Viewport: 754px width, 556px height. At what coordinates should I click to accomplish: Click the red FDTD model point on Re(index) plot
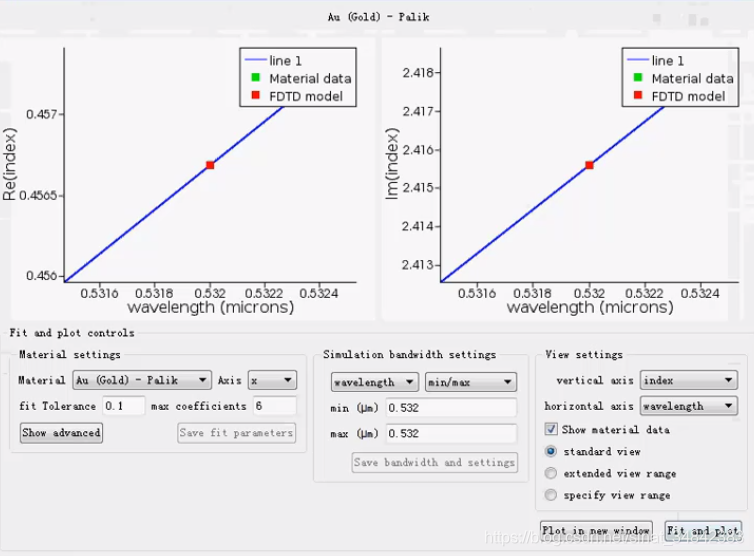coord(210,165)
